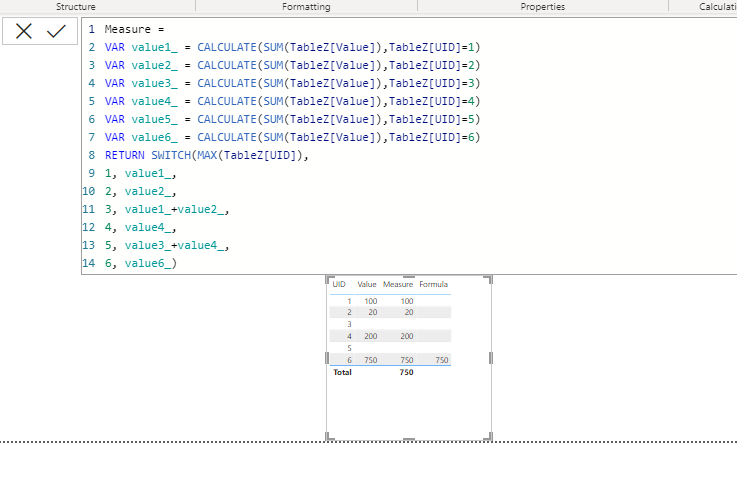The height and width of the screenshot is (488, 737).
Task: Place cursor on formula line 'Measure ='
Action: 134,29
